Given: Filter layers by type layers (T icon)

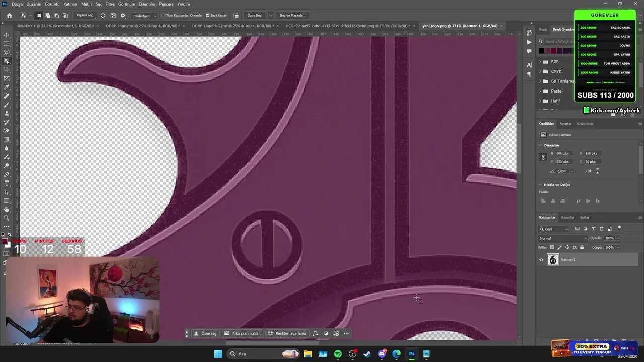Looking at the screenshot, I should pos(593,229).
